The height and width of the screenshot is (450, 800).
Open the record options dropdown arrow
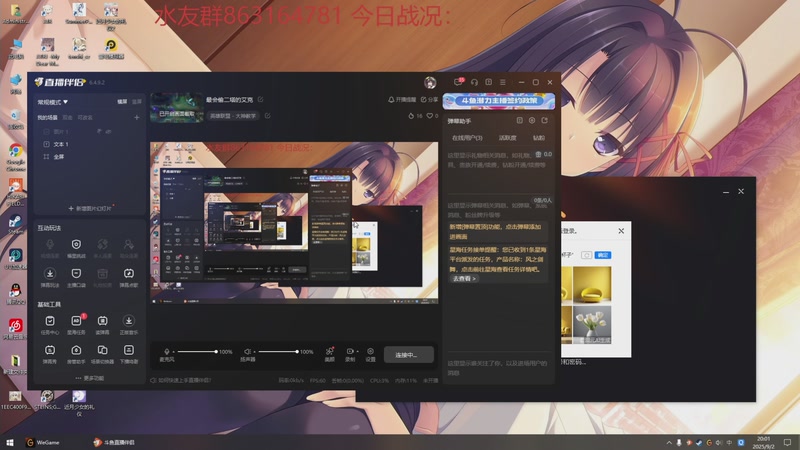click(358, 351)
